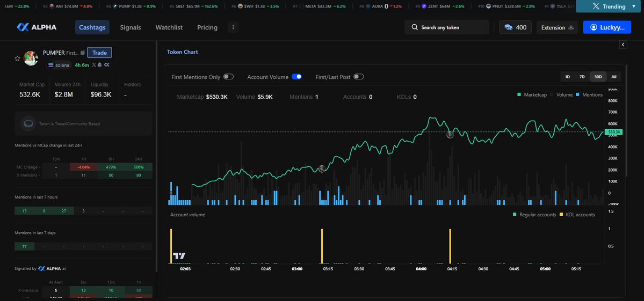This screenshot has height=301, width=644.
Task: Click the Alpha logo icon after bull icon
Action: pos(106,65)
